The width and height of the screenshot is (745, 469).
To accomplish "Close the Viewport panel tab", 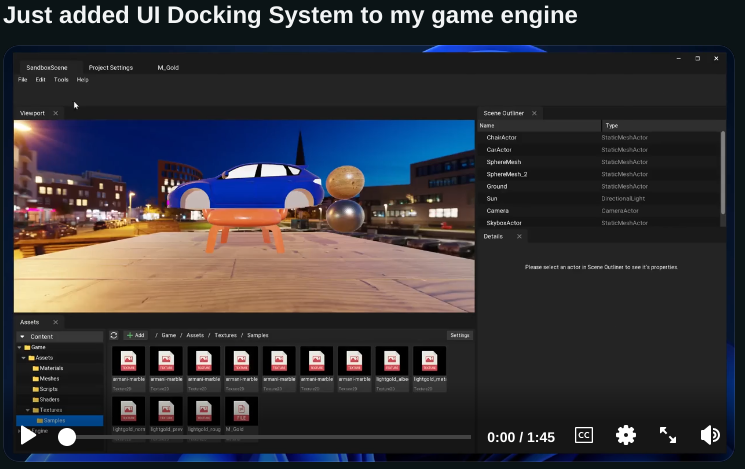I will coord(56,113).
